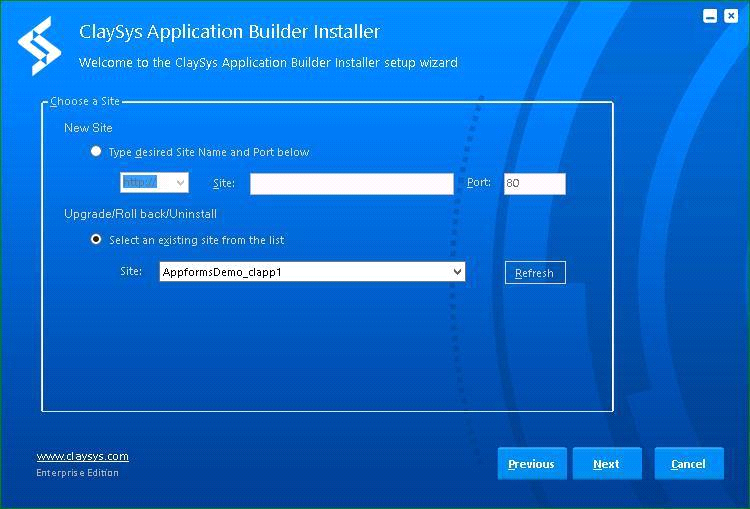
Task: Click the 'Choose a Site' group label
Action: click(x=85, y=101)
